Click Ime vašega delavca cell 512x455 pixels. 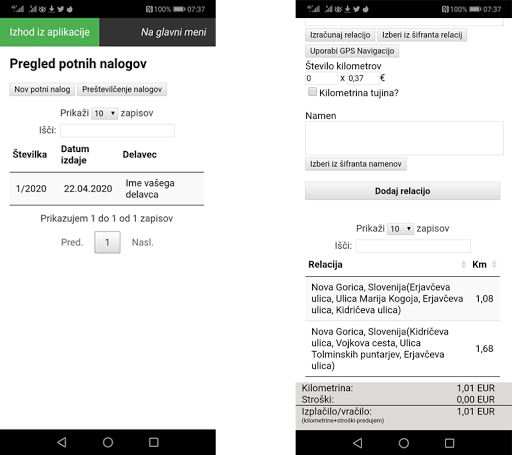(150, 189)
